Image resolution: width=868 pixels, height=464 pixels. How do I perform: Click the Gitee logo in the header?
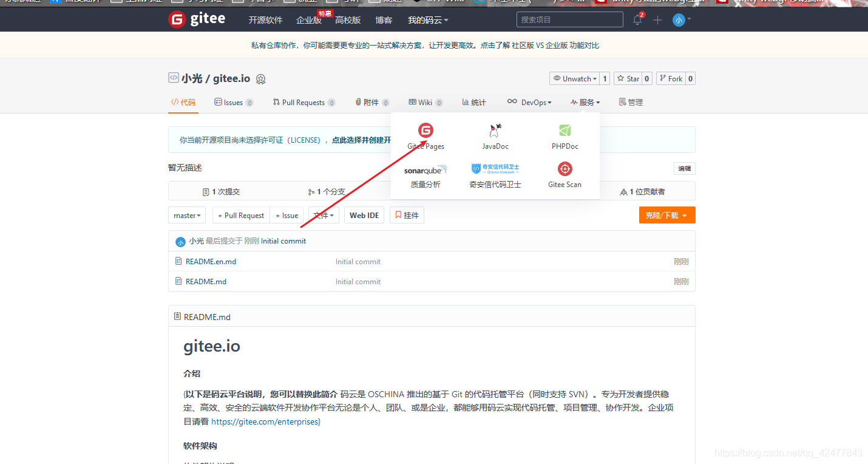[195, 19]
